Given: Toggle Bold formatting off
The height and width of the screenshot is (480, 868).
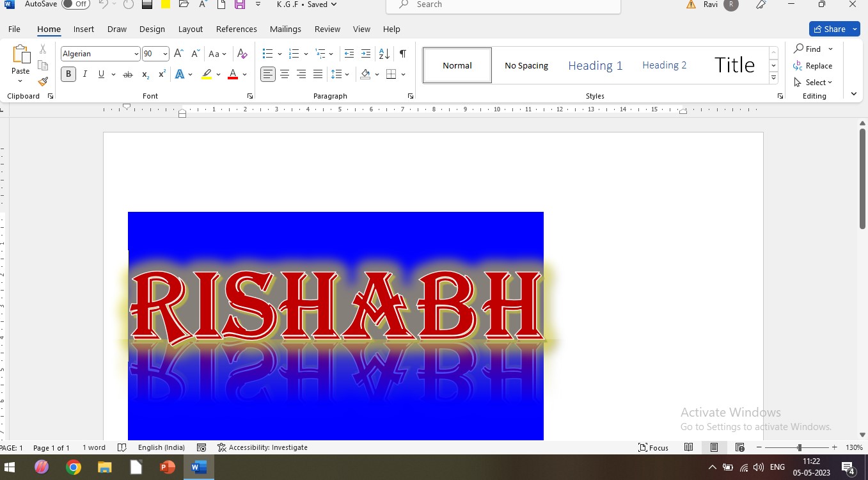Looking at the screenshot, I should pyautogui.click(x=68, y=74).
